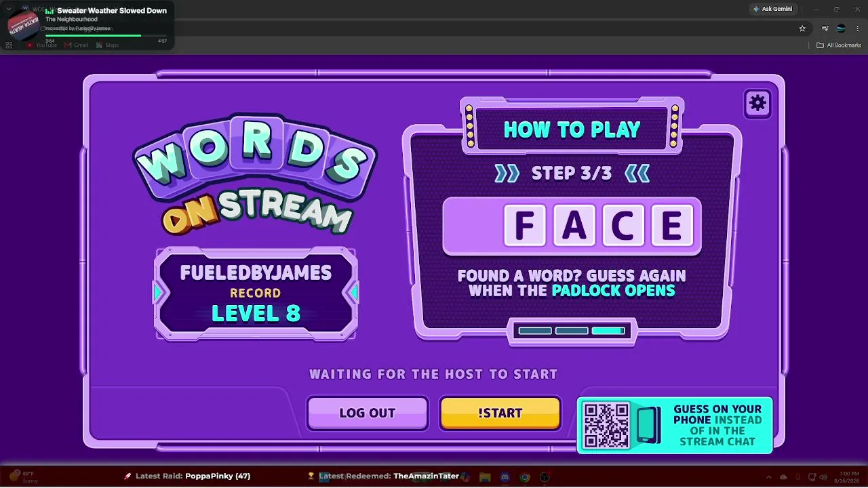Open File Explorer from the taskbar
Screen dimensions: 868x488
tap(485, 477)
